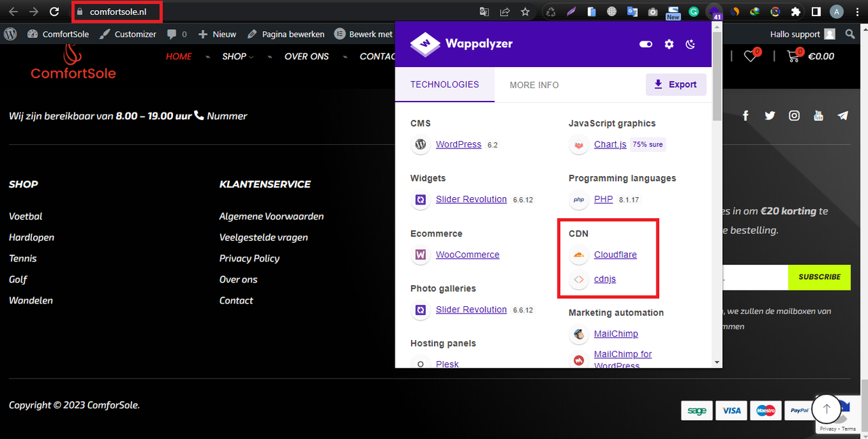
Task: Click the SUBSCRIBE button
Action: pyautogui.click(x=819, y=277)
